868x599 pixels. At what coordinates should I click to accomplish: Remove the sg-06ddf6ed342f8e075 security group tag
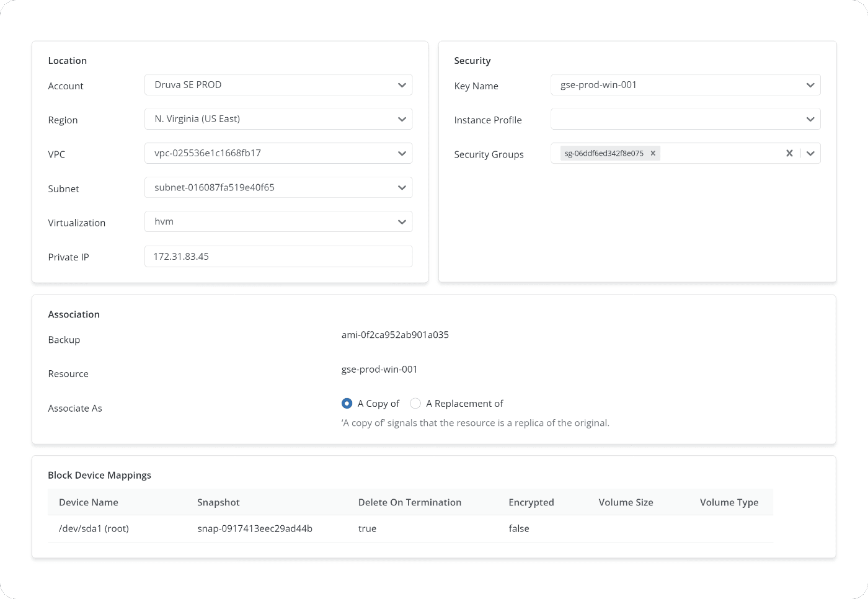tap(653, 153)
